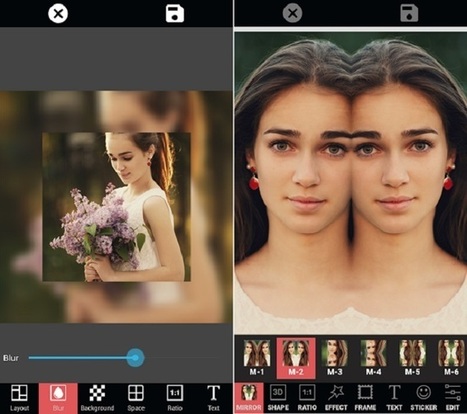Open the Text tool in the blur editor

pos(213,398)
